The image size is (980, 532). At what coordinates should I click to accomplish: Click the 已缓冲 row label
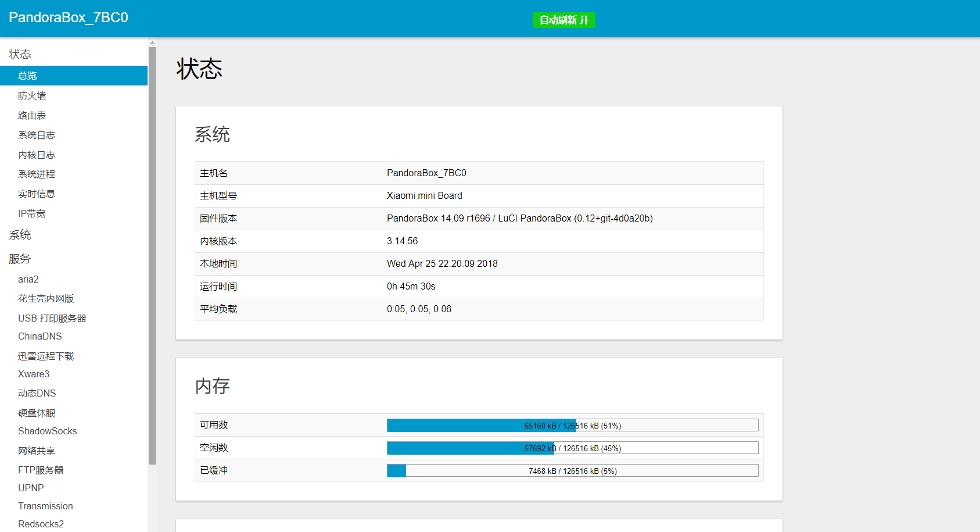click(214, 470)
